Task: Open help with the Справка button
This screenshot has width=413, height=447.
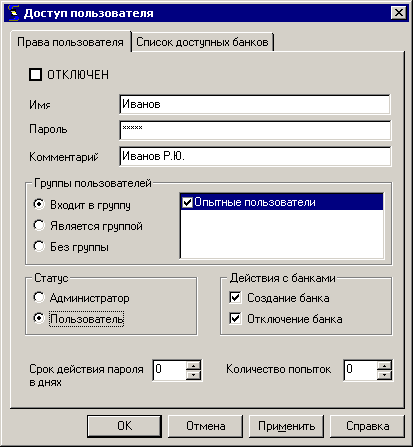Action: point(367,426)
